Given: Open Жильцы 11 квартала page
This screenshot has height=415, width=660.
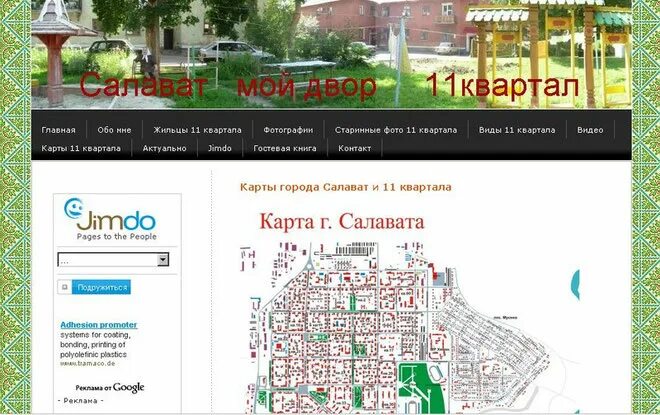Looking at the screenshot, I should coord(197,130).
